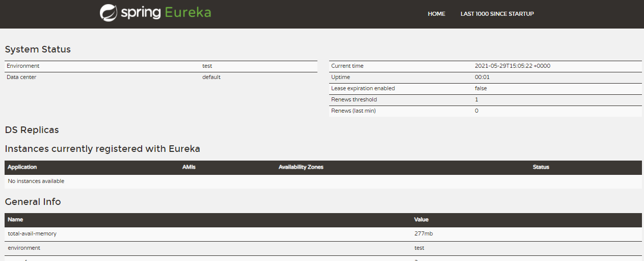Click the Uptime label
This screenshot has width=644, height=261.
click(x=340, y=77)
